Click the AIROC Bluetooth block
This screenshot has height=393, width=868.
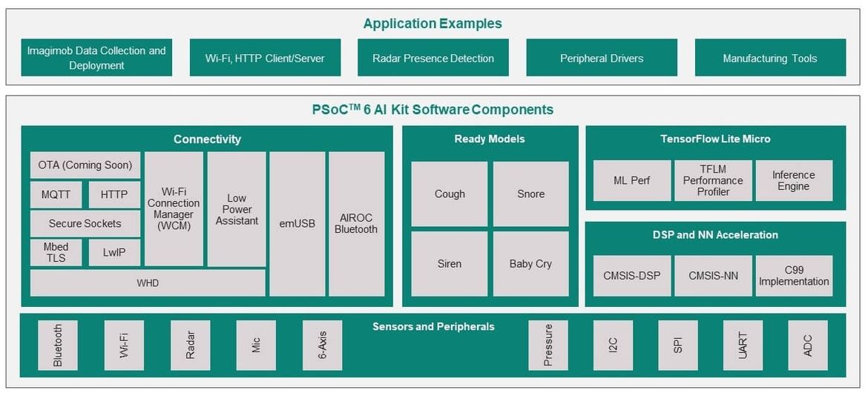click(x=357, y=224)
